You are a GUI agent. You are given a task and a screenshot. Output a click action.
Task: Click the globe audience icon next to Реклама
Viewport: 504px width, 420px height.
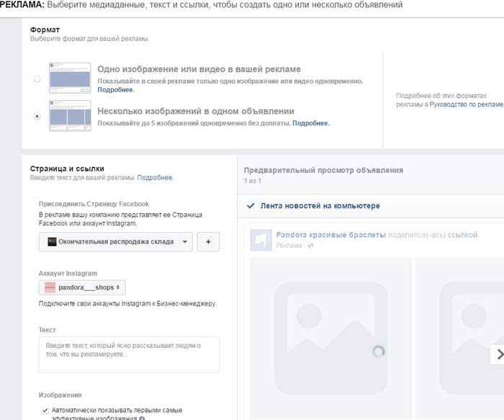(310, 246)
